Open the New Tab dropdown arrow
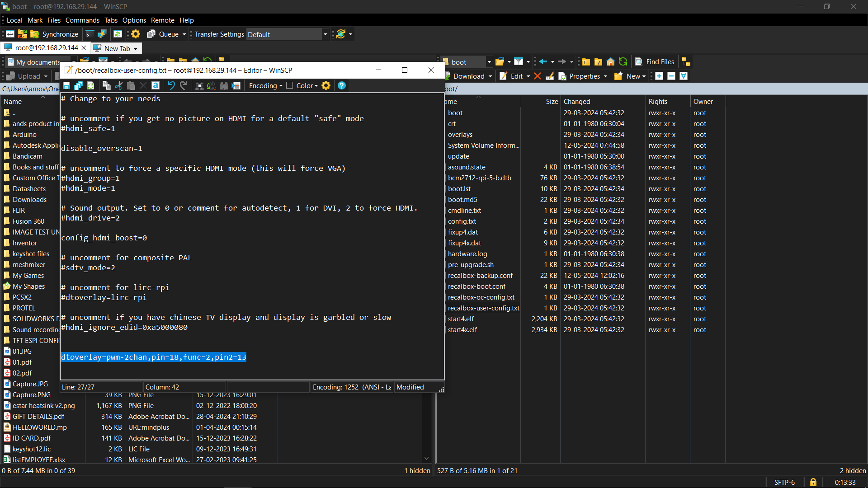Image resolution: width=868 pixels, height=488 pixels. pyautogui.click(x=135, y=49)
